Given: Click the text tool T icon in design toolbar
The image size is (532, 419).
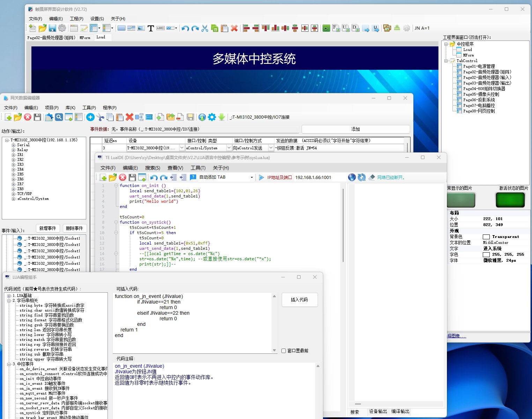Looking at the screenshot, I should 151,28.
